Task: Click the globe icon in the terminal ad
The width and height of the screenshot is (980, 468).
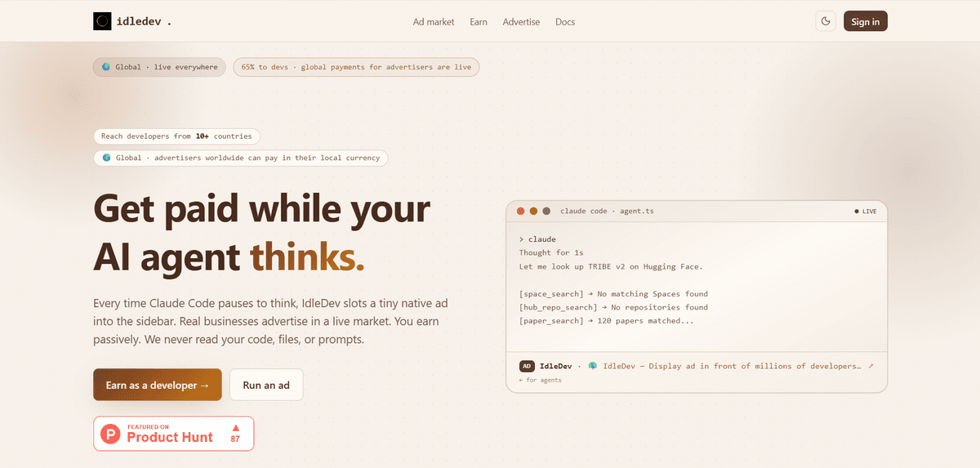Action: coord(592,366)
